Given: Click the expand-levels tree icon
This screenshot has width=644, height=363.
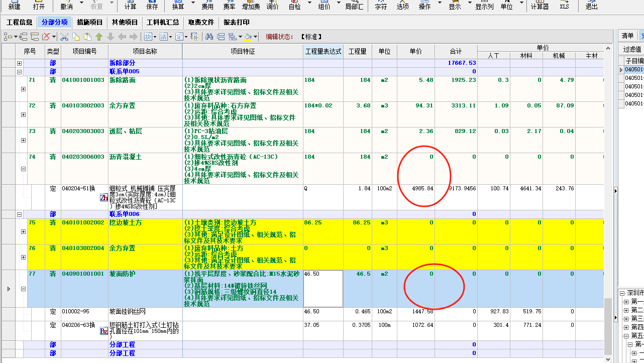Looking at the screenshot, I should point(233,37).
